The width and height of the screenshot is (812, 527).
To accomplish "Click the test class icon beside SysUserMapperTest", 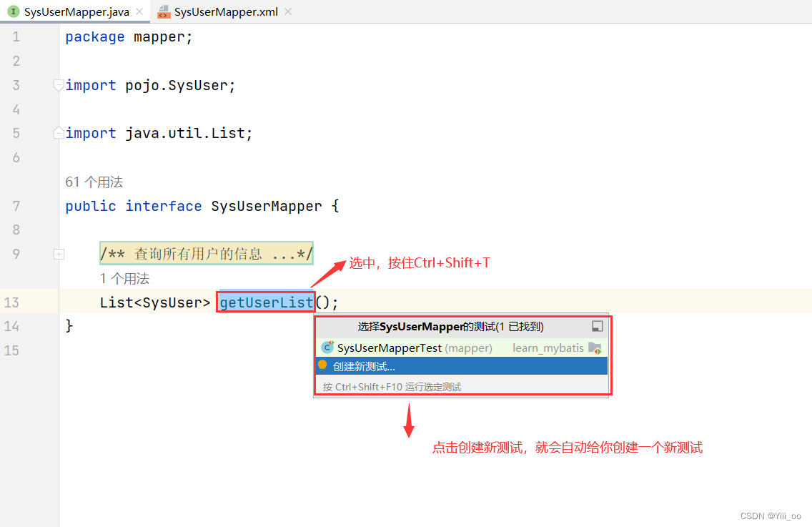I will point(327,348).
